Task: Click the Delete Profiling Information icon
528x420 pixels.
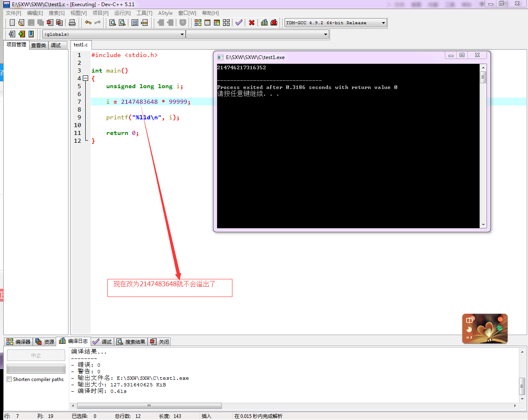Action: pyautogui.click(x=274, y=23)
